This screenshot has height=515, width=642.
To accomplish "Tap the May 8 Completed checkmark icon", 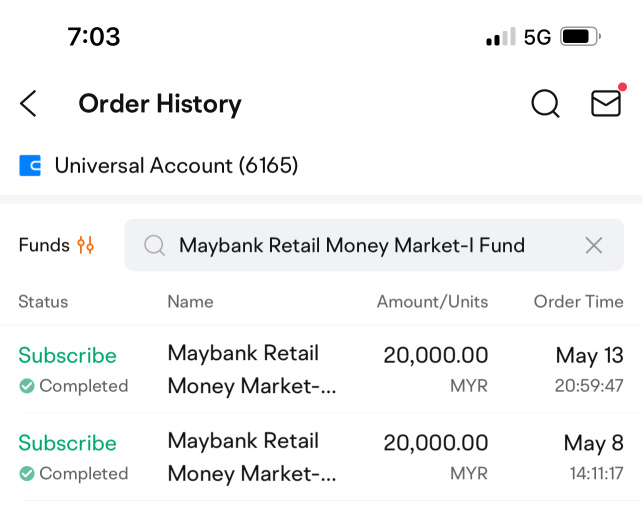I will click(27, 474).
